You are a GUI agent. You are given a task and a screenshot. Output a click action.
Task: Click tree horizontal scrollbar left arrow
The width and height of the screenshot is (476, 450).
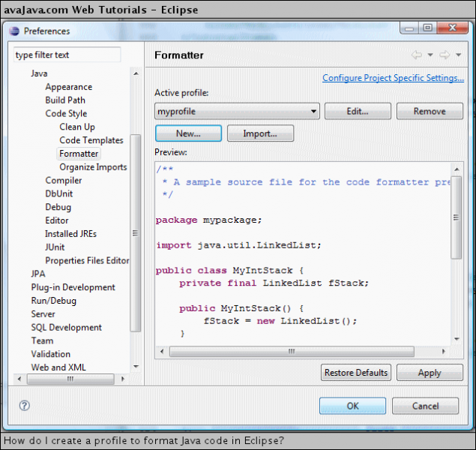pyautogui.click(x=19, y=379)
